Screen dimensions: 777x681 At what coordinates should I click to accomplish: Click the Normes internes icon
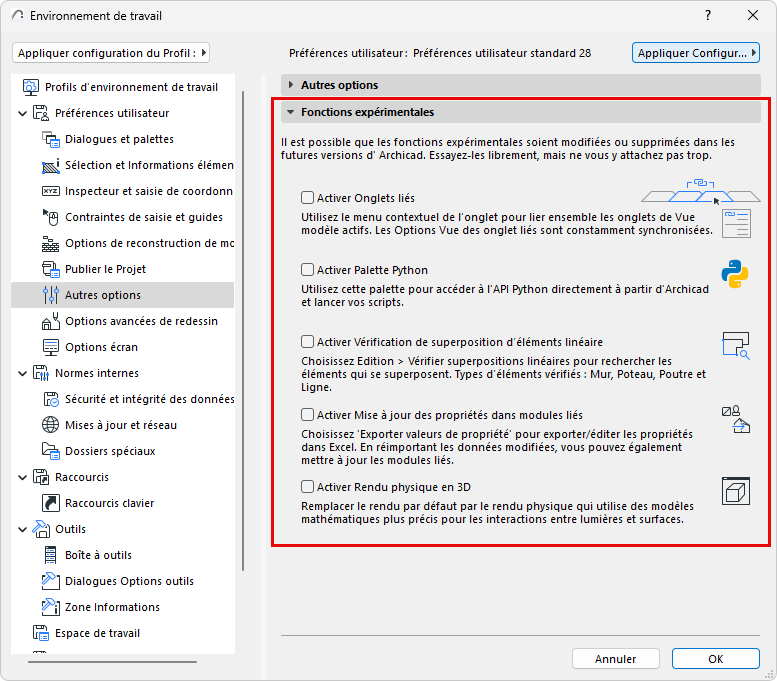pos(41,373)
